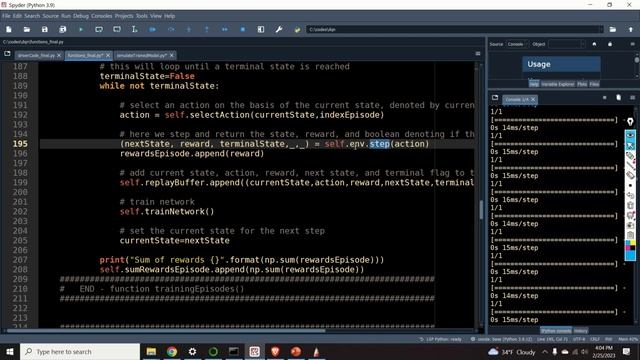Image resolution: width=640 pixels, height=360 pixels.
Task: Switch to the Files tab
Action: [x=594, y=84]
